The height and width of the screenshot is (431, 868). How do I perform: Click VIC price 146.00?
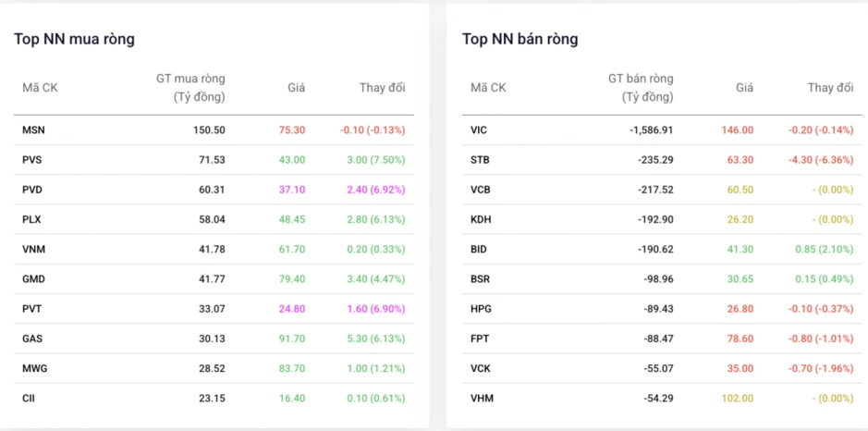click(738, 130)
